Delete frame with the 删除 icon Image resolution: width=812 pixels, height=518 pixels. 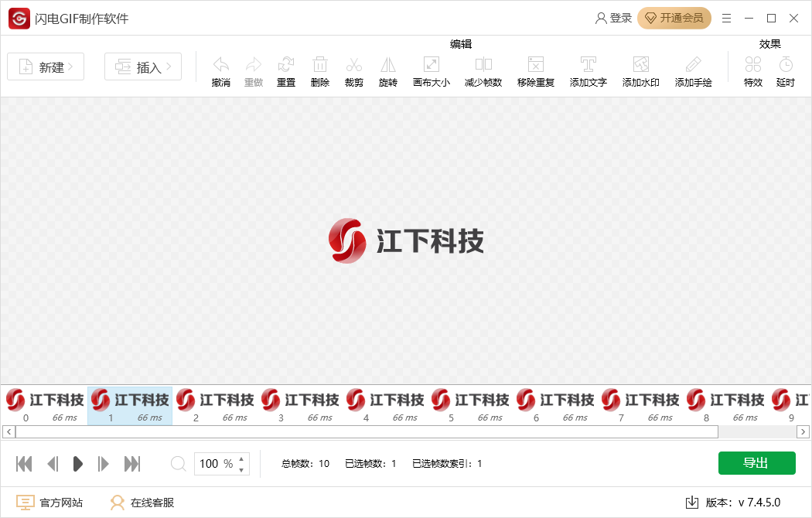point(320,65)
